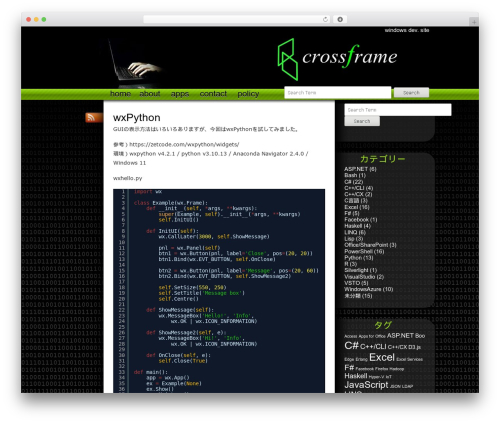Open the policy menu item
Viewport: 500px width, 423px height.
(248, 94)
